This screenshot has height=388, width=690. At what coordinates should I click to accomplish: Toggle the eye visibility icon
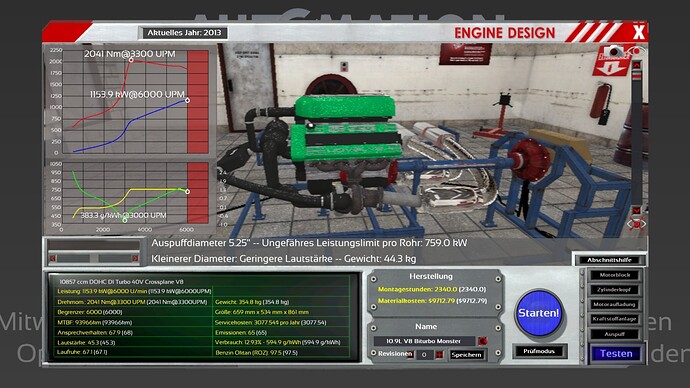(635, 51)
